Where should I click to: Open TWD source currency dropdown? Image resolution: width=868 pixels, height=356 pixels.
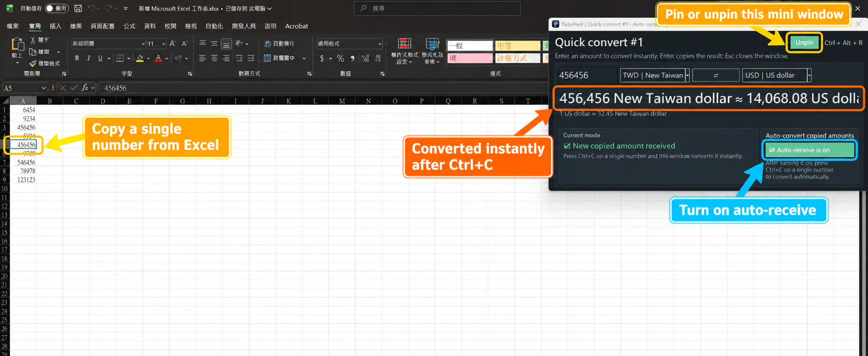coord(687,75)
